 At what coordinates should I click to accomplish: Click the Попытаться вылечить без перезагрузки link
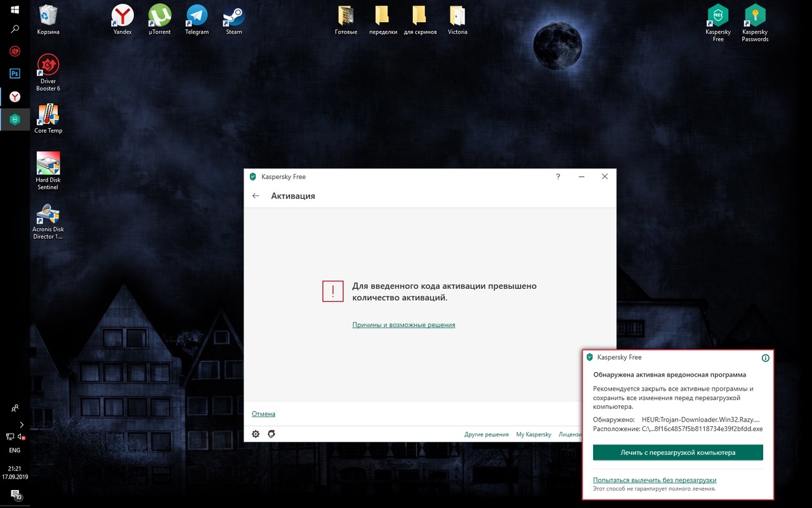point(655,480)
